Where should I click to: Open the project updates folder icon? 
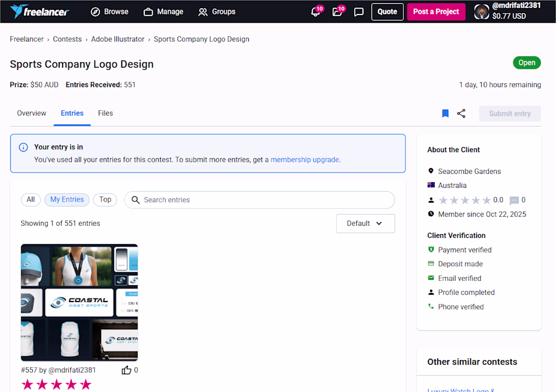[337, 12]
